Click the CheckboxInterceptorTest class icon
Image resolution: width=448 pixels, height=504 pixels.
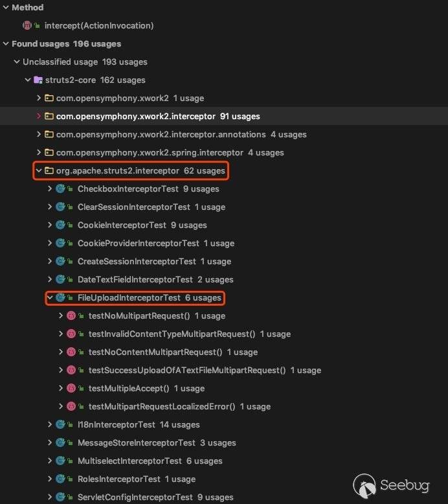click(x=61, y=189)
